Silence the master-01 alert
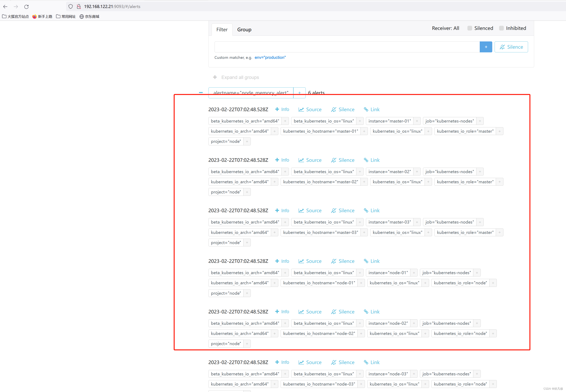Screen dimensions: 566x392 (343, 110)
